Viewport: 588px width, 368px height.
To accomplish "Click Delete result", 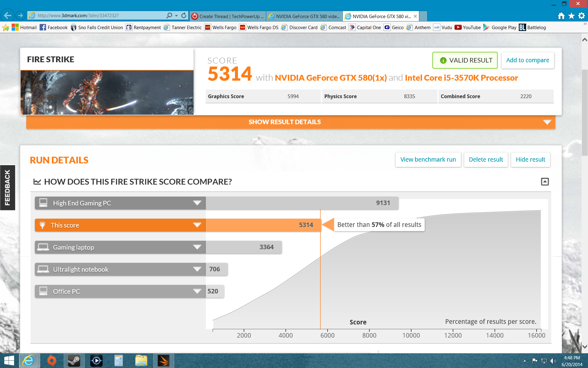I will click(x=486, y=160).
